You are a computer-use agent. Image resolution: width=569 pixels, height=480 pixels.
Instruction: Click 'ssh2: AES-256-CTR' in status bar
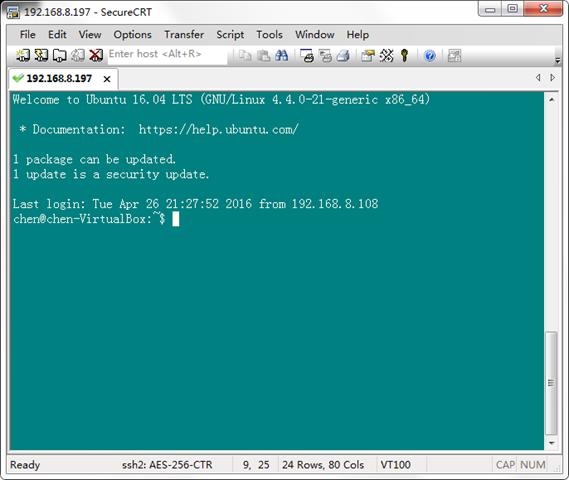167,465
